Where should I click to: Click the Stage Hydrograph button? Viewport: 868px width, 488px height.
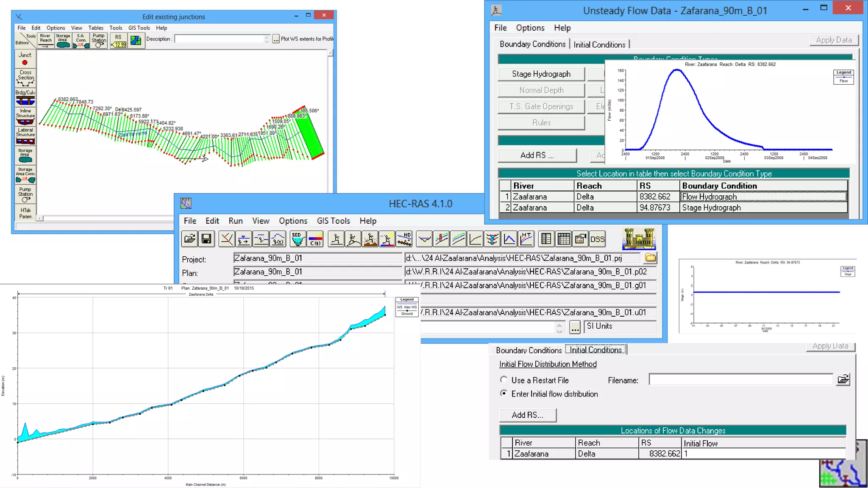541,74
